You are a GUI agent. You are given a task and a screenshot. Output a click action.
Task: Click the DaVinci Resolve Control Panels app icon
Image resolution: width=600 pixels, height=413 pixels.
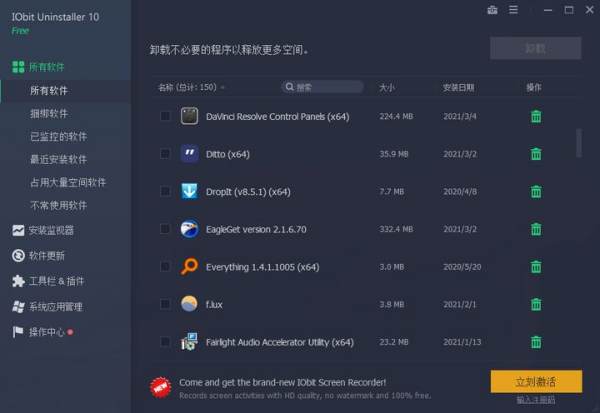pyautogui.click(x=189, y=116)
